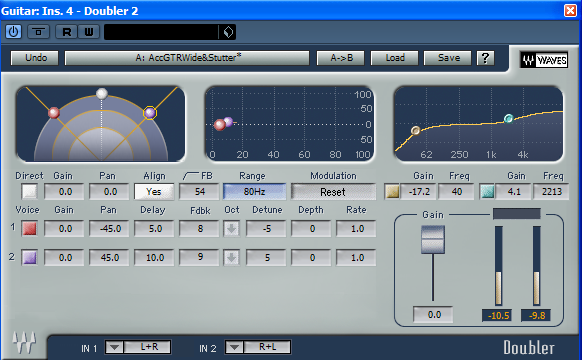Click the high EQ Freq value 2213
The width and height of the screenshot is (582, 360).
point(551,192)
